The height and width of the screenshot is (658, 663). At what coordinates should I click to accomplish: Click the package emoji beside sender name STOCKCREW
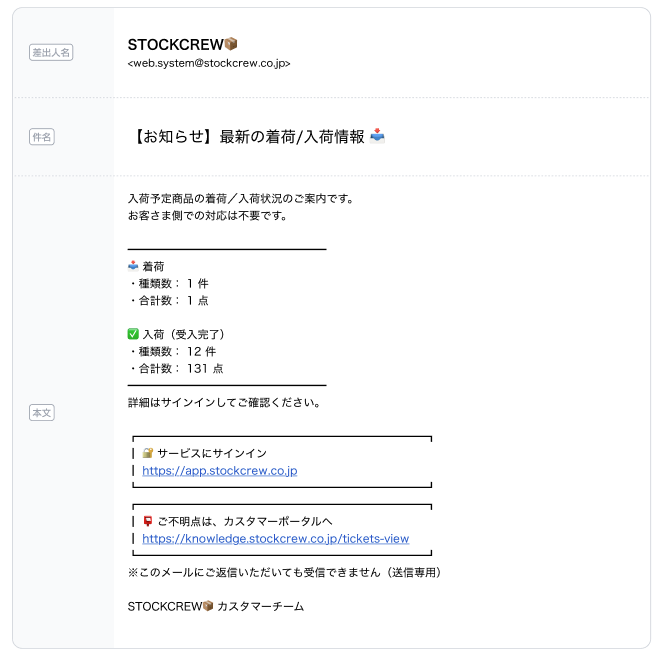[x=231, y=44]
